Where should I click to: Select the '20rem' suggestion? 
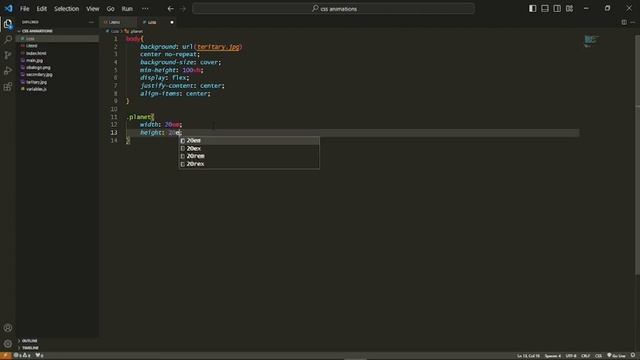(x=249, y=156)
